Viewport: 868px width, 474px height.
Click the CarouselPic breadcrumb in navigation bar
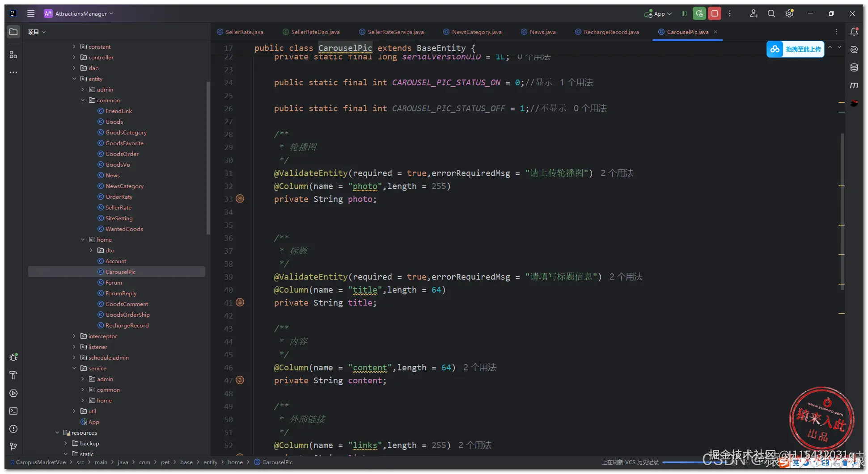tap(273, 462)
